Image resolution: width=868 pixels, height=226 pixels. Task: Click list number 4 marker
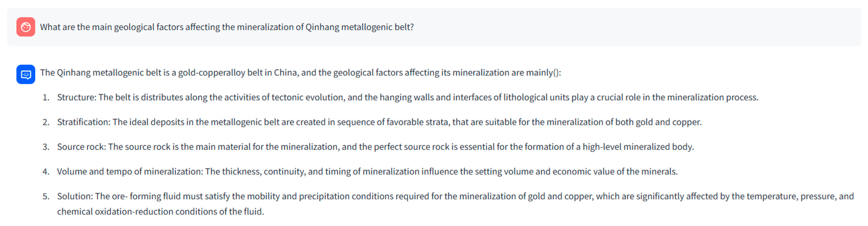point(46,172)
